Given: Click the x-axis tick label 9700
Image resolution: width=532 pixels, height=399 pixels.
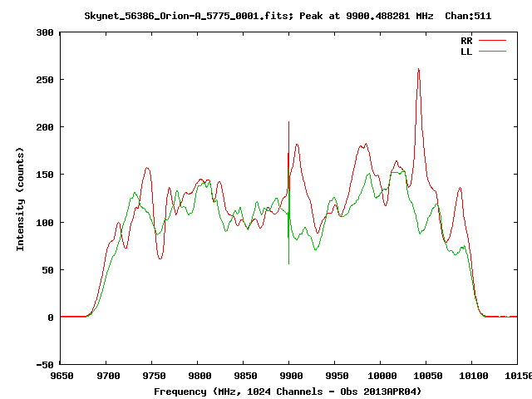Looking at the screenshot, I should click(x=108, y=376).
